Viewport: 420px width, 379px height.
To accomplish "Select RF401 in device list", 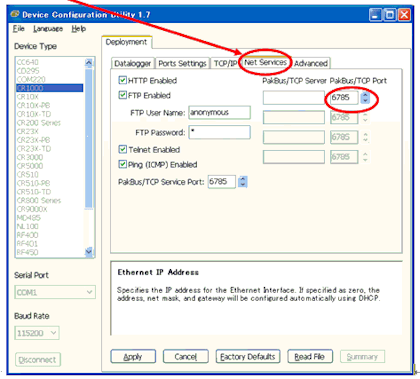I will (x=27, y=244).
